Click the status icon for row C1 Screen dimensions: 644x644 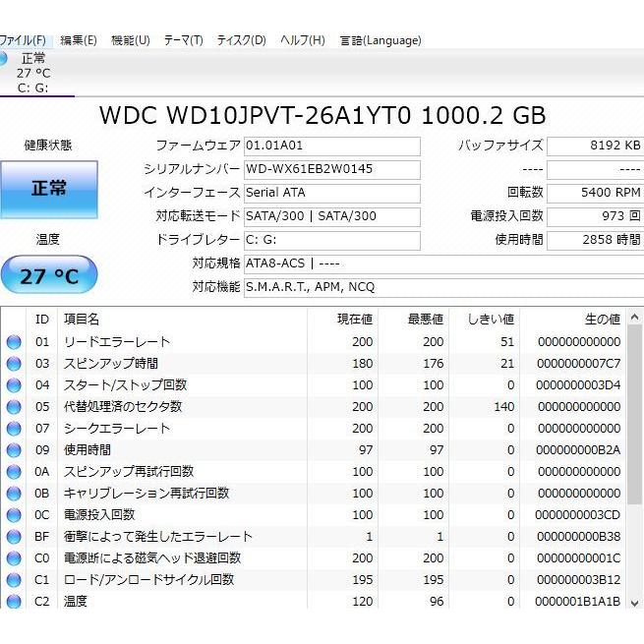14,580
